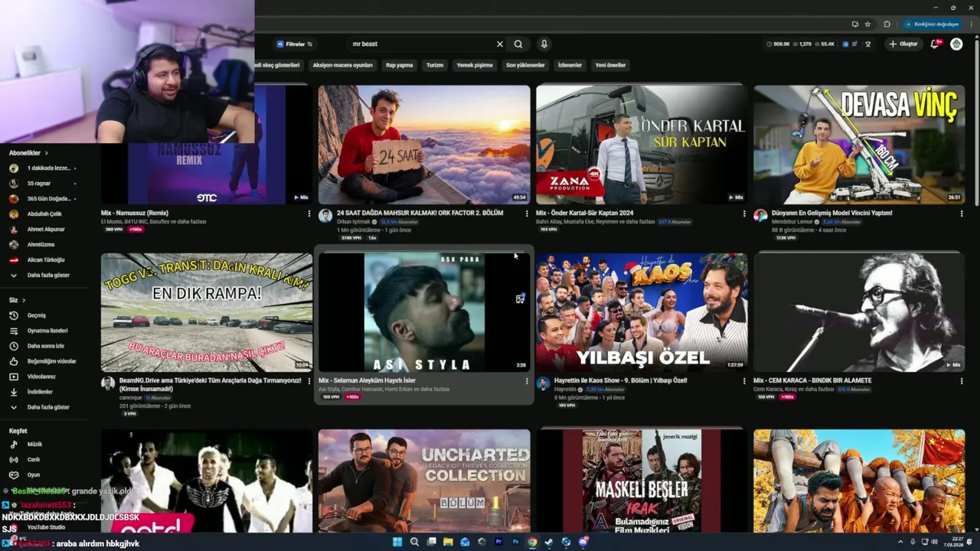This screenshot has width=980, height=551.
Task: Open Daha sonra izle in the sidebar
Action: tap(46, 346)
